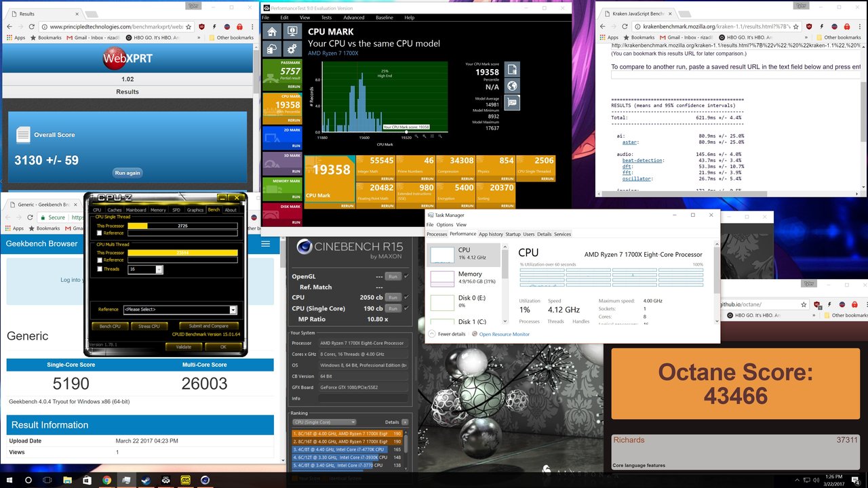Open the PerformanceTest home dashboard icon
The image size is (868, 488).
pyautogui.click(x=272, y=31)
